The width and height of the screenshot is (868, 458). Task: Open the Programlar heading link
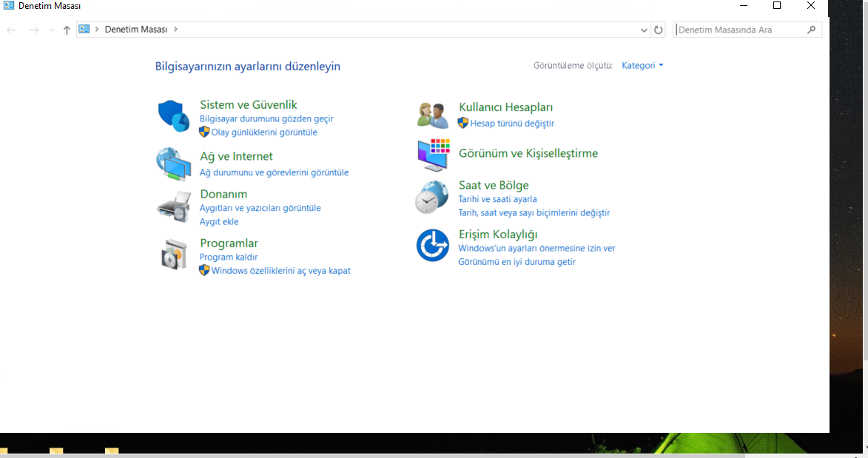pyautogui.click(x=229, y=243)
